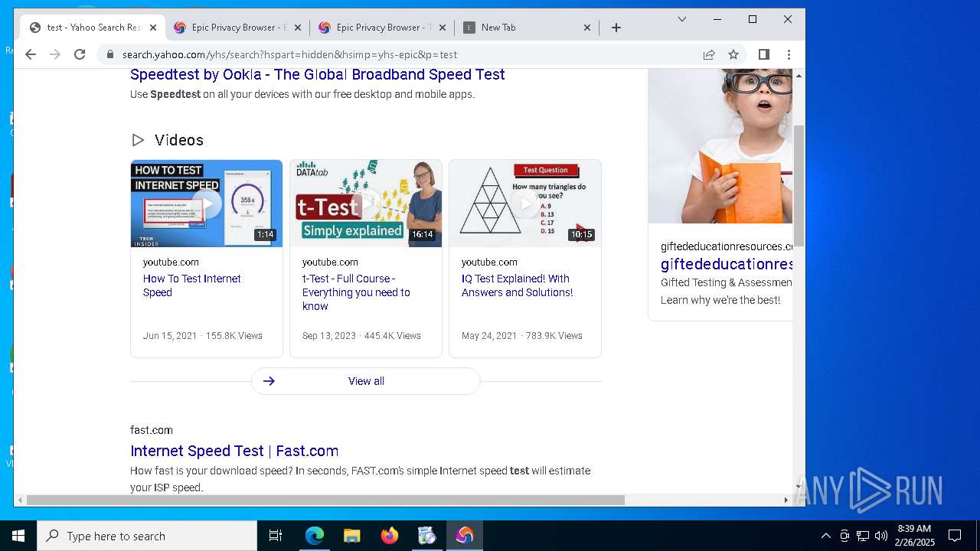Click 'Jun 15, 2021 · 155.8K Views' text
The width and height of the screenshot is (980, 551).
(203, 336)
